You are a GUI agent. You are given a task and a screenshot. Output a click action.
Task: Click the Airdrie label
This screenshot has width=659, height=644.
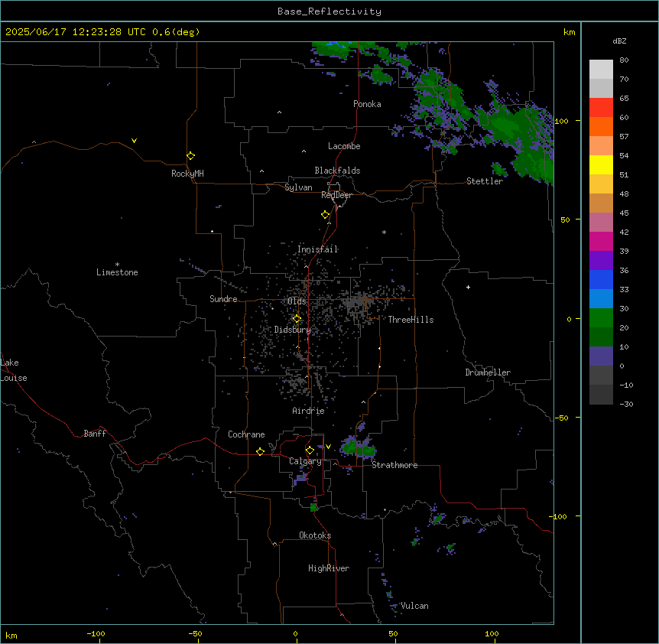point(309,411)
